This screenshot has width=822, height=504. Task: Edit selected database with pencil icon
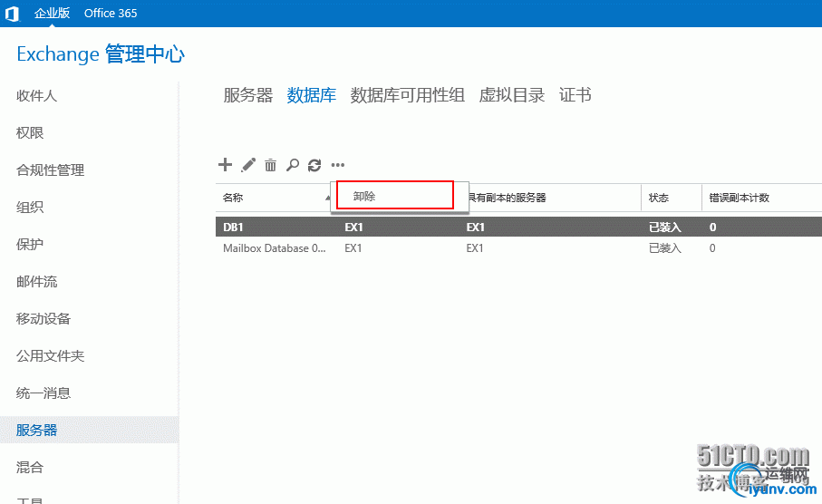coord(248,165)
